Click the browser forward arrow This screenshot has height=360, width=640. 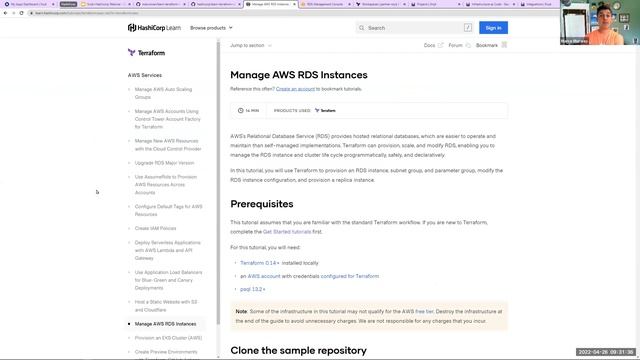pyautogui.click(x=13, y=13)
